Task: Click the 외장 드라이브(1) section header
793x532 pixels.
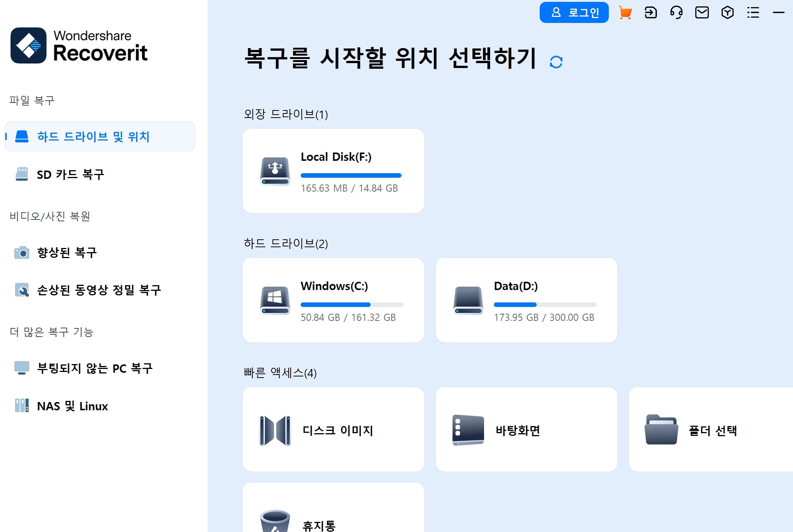Action: click(286, 114)
